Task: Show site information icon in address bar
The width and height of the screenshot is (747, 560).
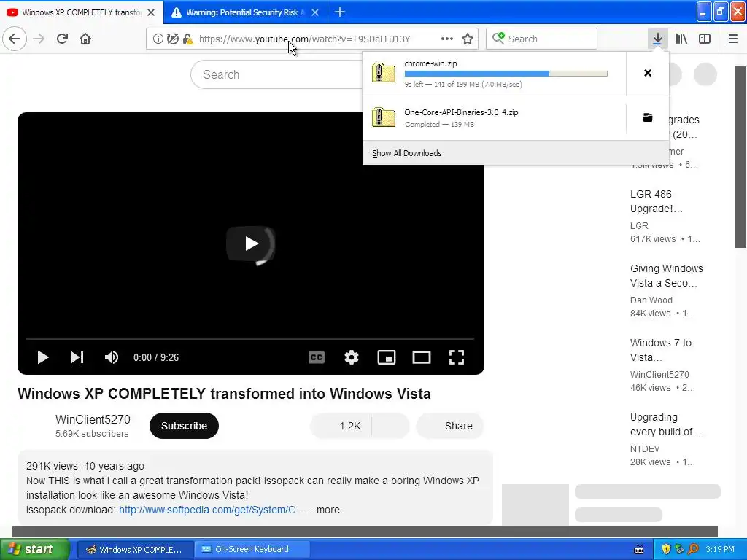Action: (158, 39)
